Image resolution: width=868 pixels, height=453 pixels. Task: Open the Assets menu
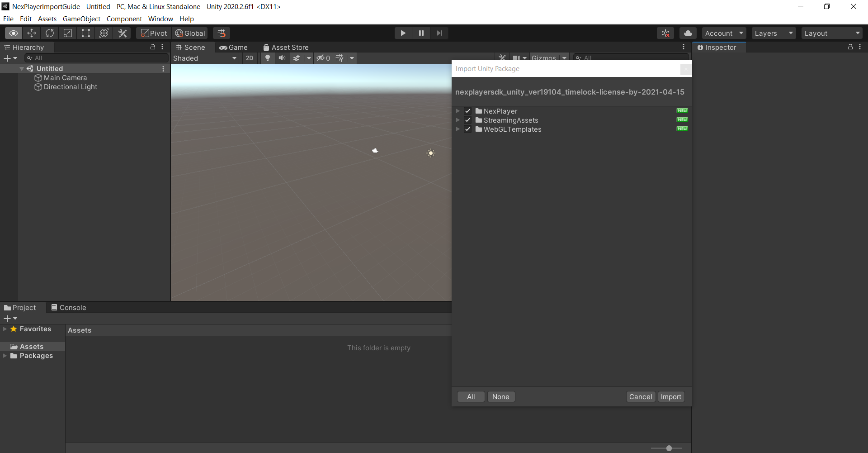47,19
